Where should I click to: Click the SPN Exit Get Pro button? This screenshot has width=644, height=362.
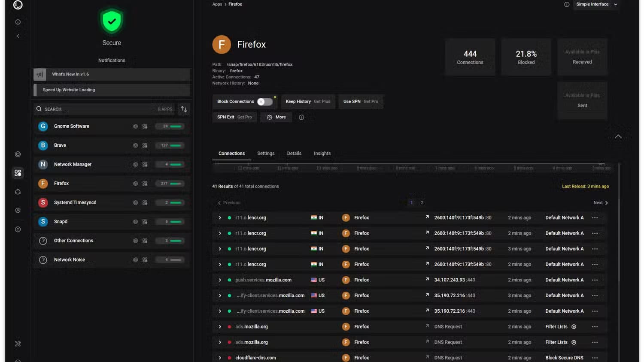click(x=234, y=117)
